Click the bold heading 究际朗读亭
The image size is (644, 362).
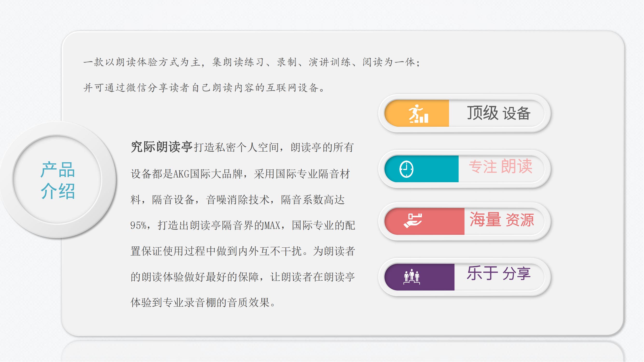(x=162, y=147)
